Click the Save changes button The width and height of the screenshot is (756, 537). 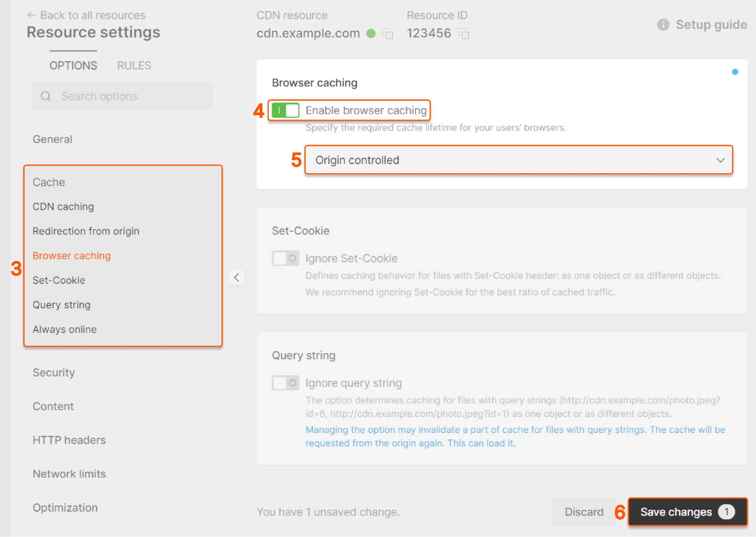point(687,512)
